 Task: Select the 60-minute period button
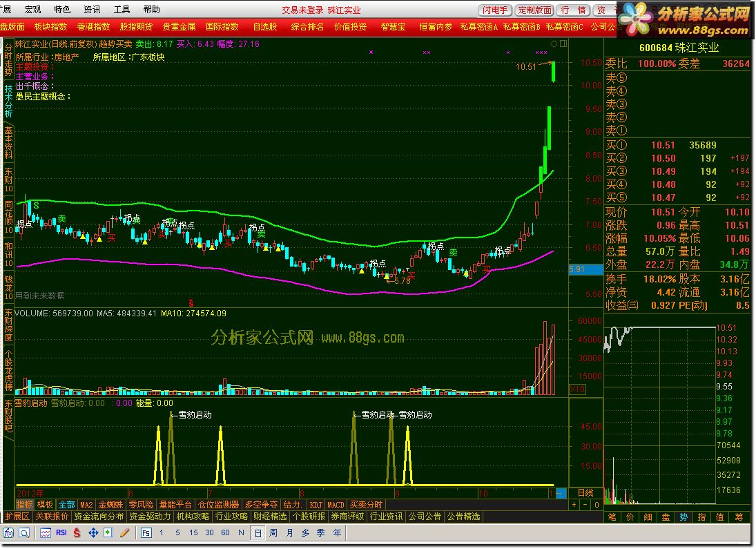225,532
